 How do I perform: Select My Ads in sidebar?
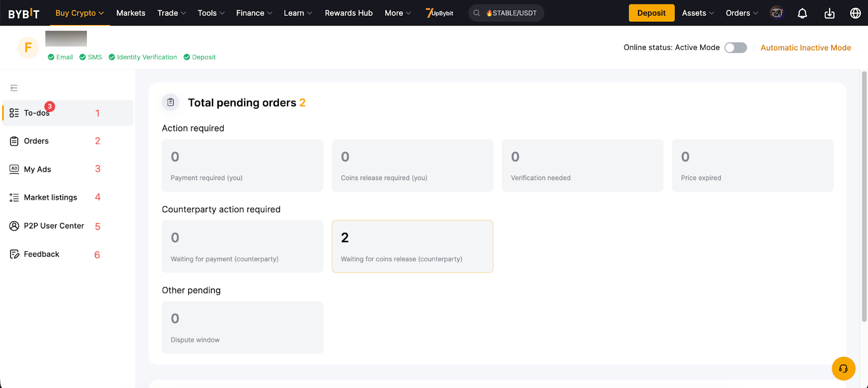pyautogui.click(x=37, y=169)
